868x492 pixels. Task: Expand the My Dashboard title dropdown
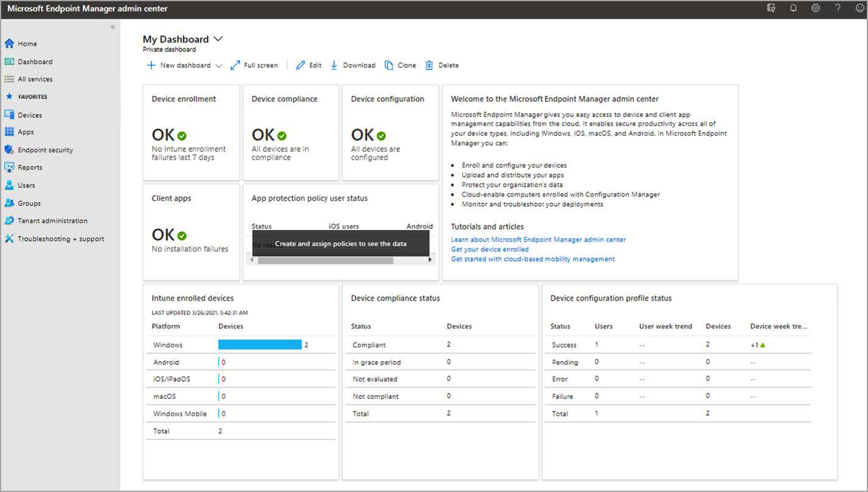[x=218, y=39]
